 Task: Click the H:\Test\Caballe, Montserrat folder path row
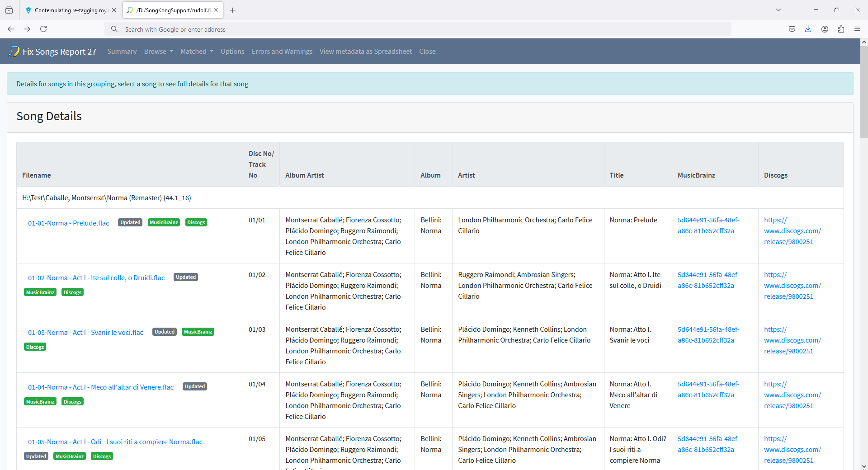coord(430,198)
